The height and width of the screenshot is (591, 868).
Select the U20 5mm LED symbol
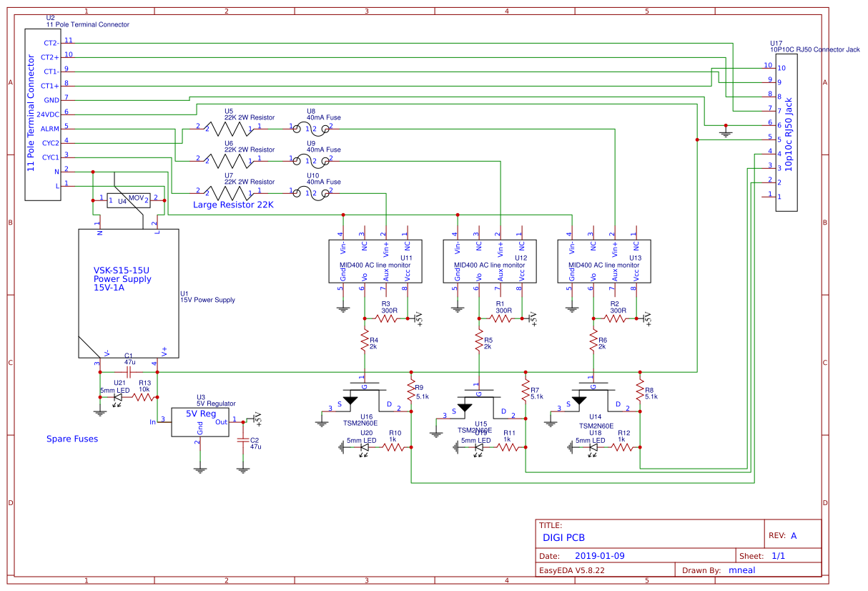tap(364, 448)
